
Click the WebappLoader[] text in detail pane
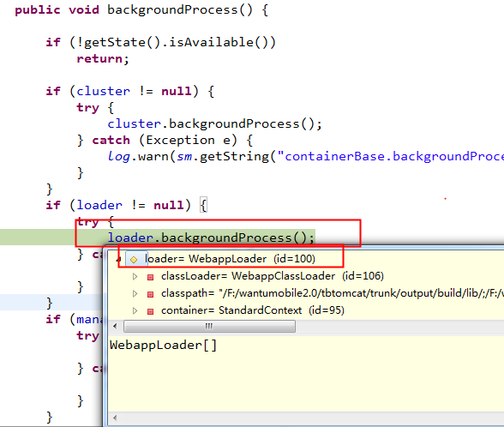click(x=163, y=346)
